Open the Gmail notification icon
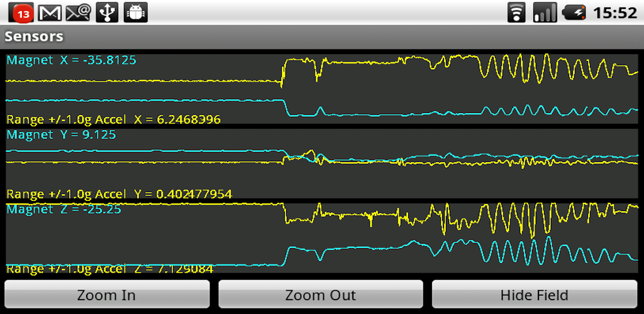Image resolution: width=644 pixels, height=314 pixels. coord(50,13)
